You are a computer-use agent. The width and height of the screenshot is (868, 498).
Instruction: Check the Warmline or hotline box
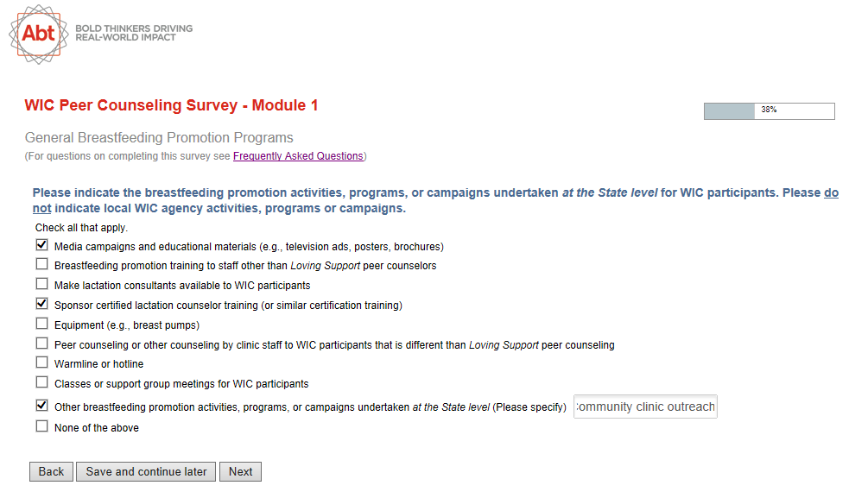pyautogui.click(x=41, y=363)
